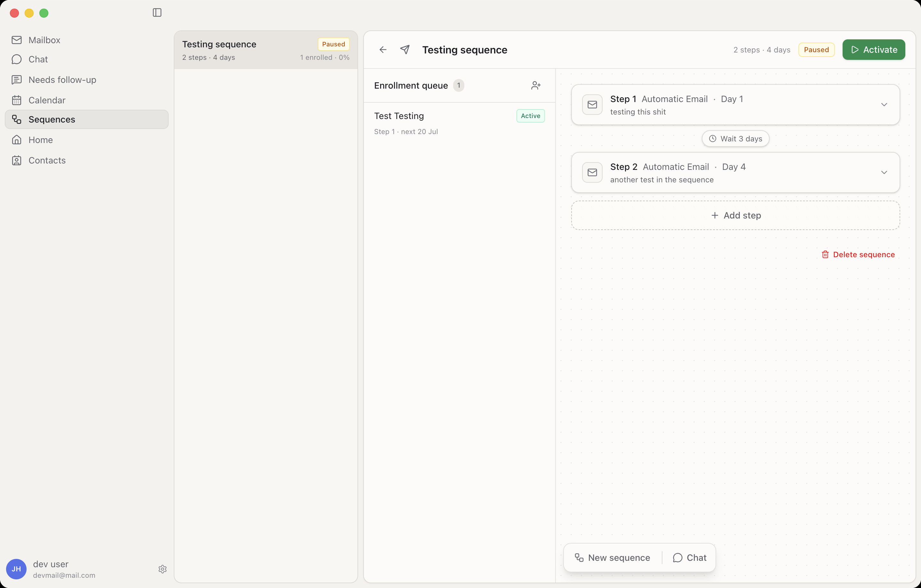Screen dimensions: 921x588
Task: Select Sequences in the sidebar
Action: point(86,119)
